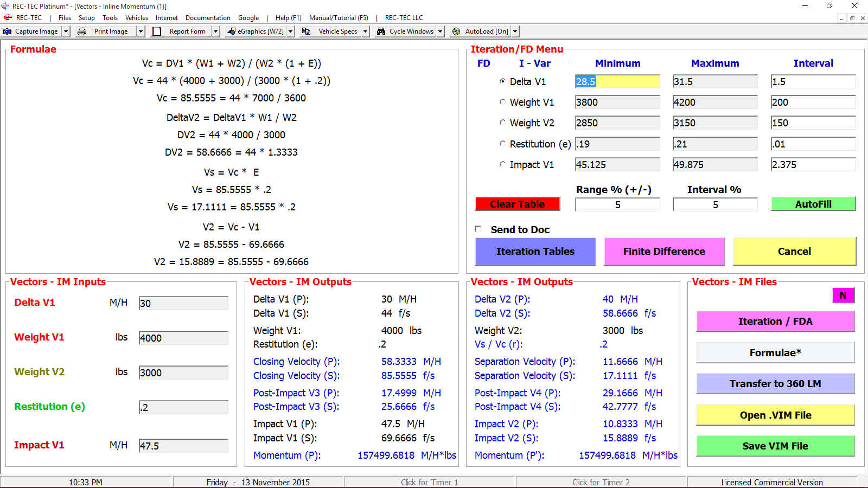This screenshot has width=868, height=488.
Task: Click the green AutoFill button
Action: click(813, 204)
